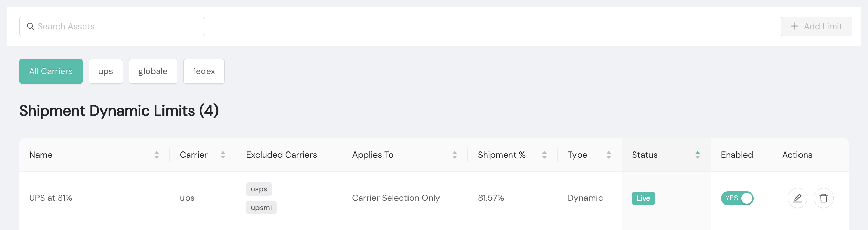The height and width of the screenshot is (230, 868).
Task: Disable the YES toggle for UPS at 81%
Action: pos(737,198)
